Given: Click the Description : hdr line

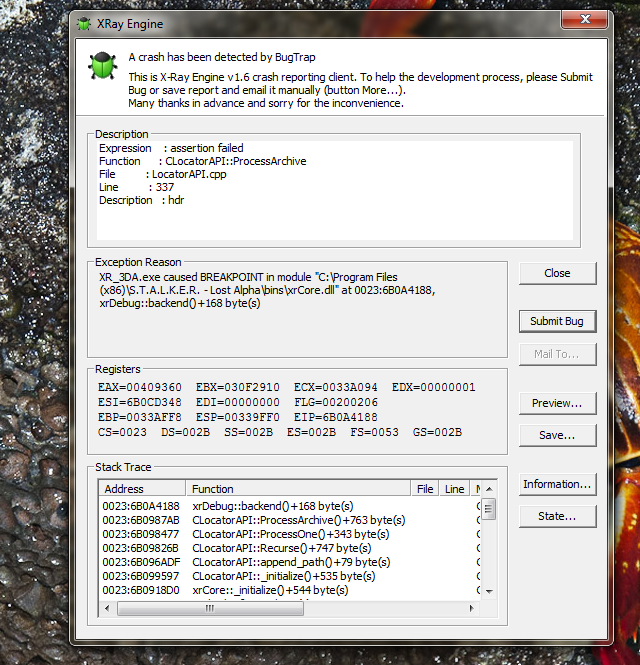Looking at the screenshot, I should pos(142,200).
